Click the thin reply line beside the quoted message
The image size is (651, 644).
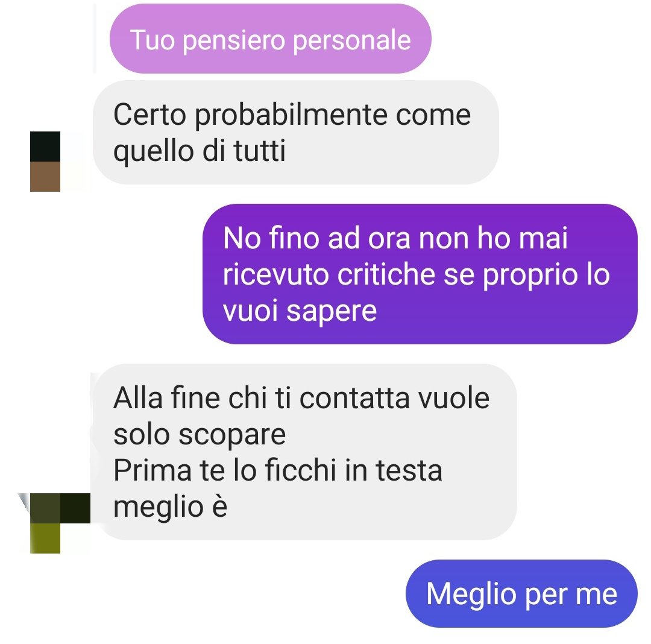(95, 39)
